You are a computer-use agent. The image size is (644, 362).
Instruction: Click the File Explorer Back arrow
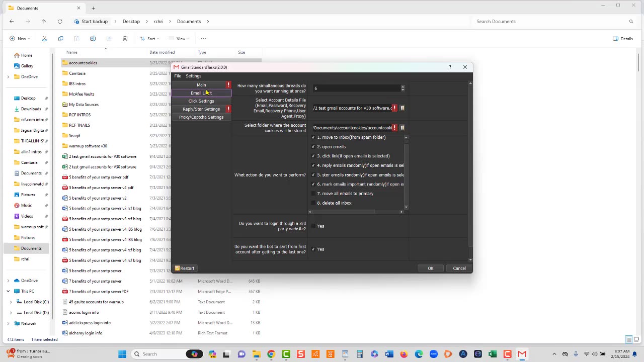[x=12, y=22]
